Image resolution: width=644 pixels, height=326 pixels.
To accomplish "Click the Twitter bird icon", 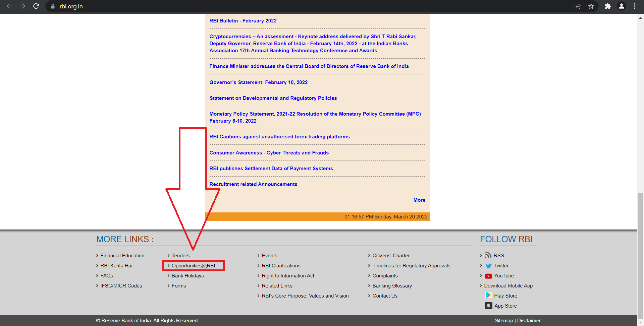I will 488,266.
